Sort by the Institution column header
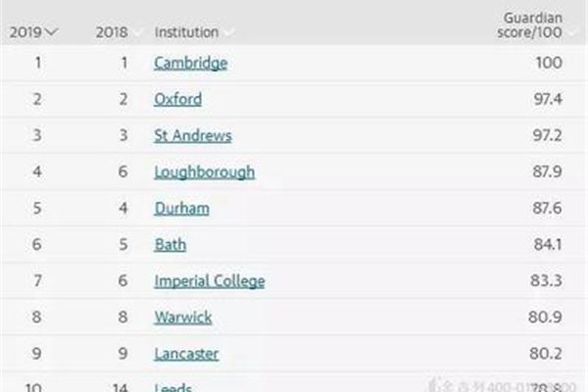588x392 pixels. point(186,32)
